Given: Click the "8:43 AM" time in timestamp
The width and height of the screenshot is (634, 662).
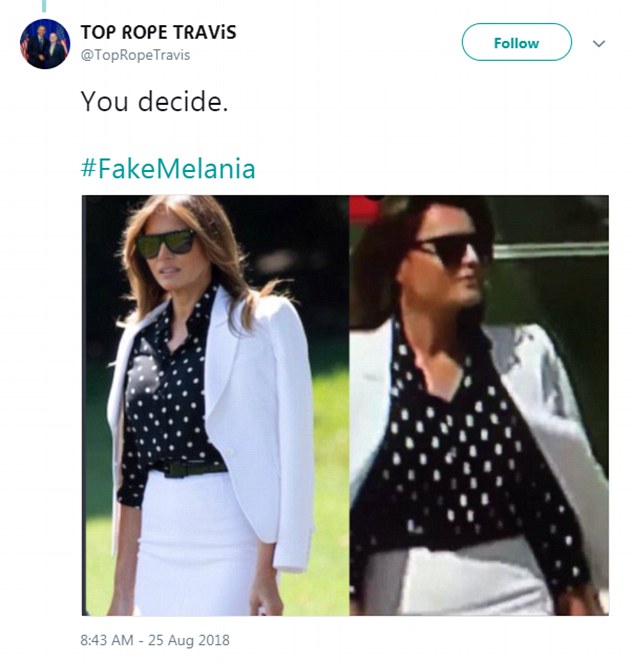Looking at the screenshot, I should pyautogui.click(x=109, y=637).
